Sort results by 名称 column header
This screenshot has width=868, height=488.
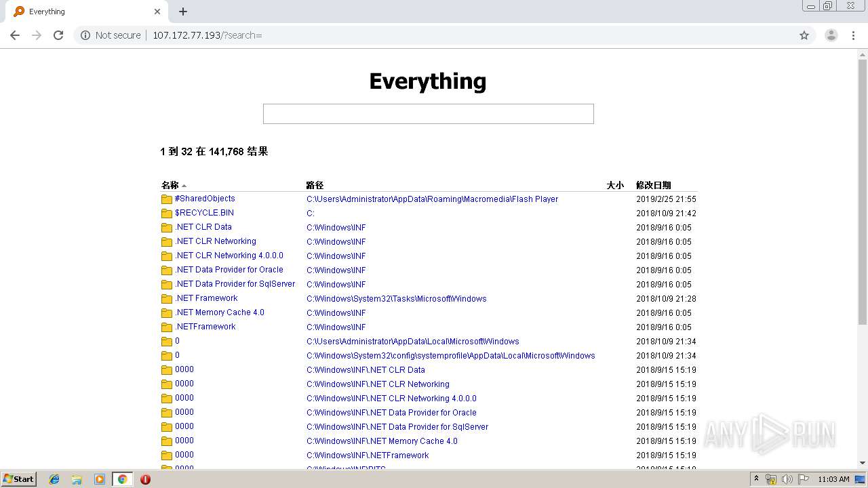click(x=170, y=185)
